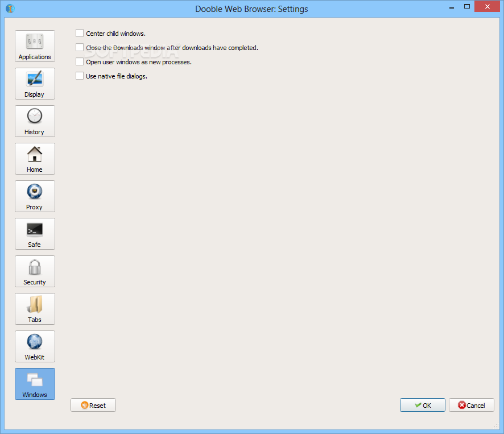The height and width of the screenshot is (434, 504).
Task: Open WebKit globe settings
Action: coord(35,346)
